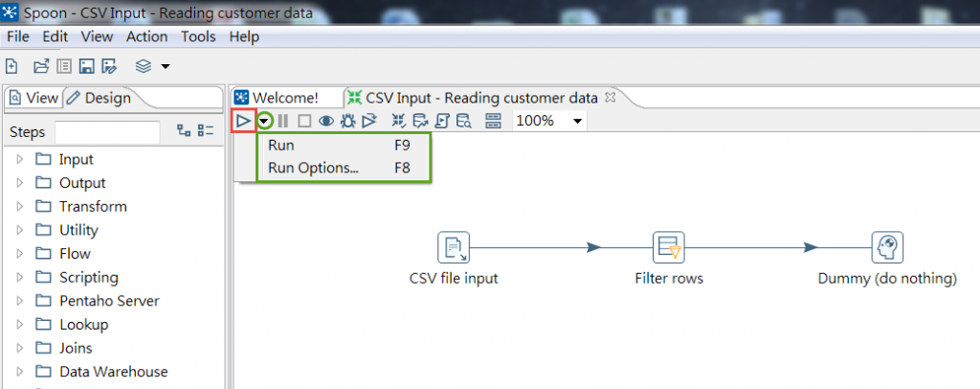Select the Dummy (do nothing) step icon
Image resolution: width=980 pixels, height=389 pixels.
887,247
